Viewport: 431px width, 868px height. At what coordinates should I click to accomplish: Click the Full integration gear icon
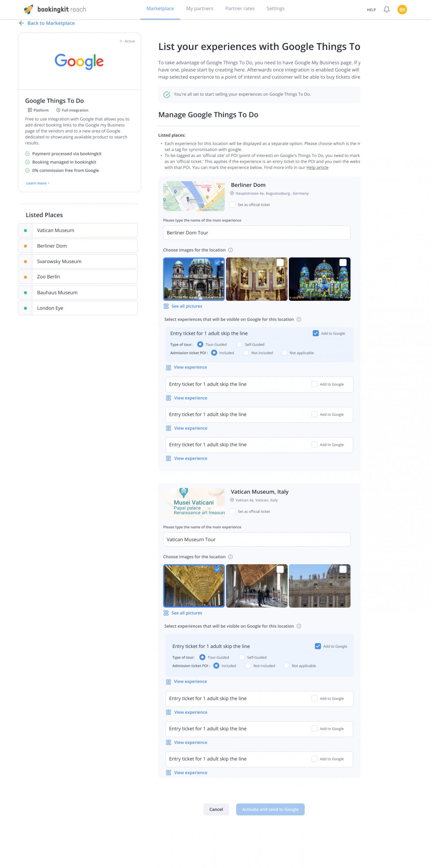point(58,110)
